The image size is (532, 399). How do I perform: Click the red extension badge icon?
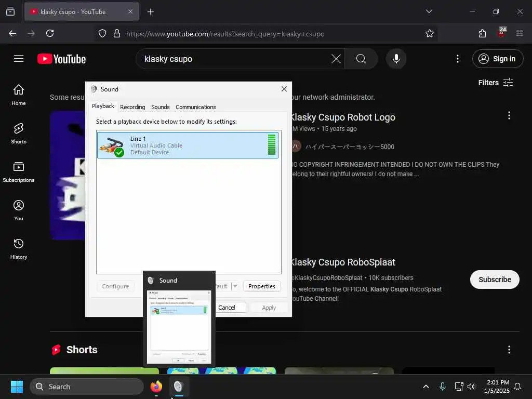[x=501, y=32]
